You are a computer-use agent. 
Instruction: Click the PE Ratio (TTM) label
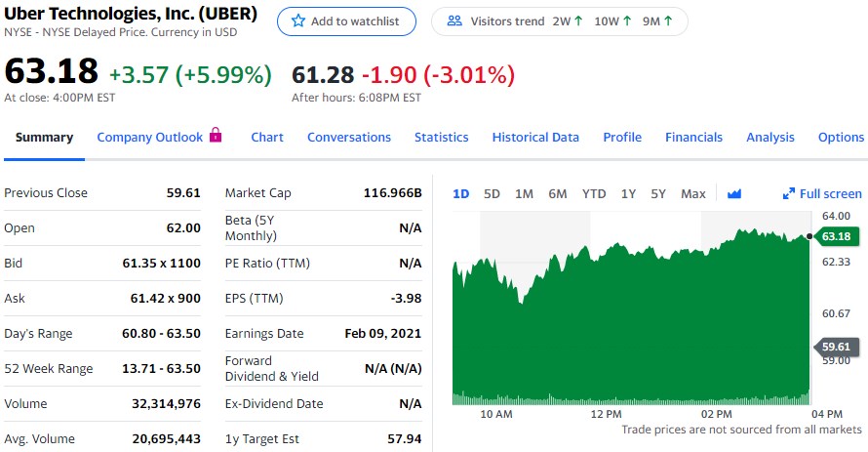click(267, 264)
